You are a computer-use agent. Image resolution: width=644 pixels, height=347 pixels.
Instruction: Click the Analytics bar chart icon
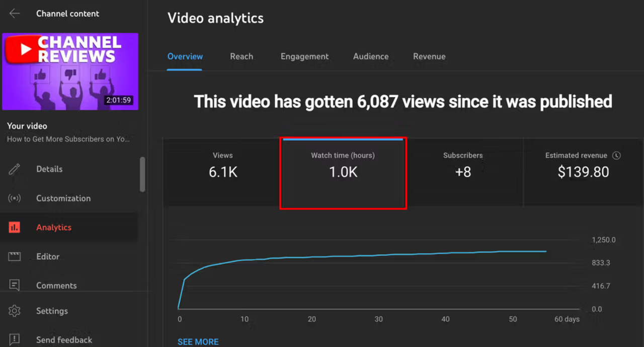[x=15, y=228]
